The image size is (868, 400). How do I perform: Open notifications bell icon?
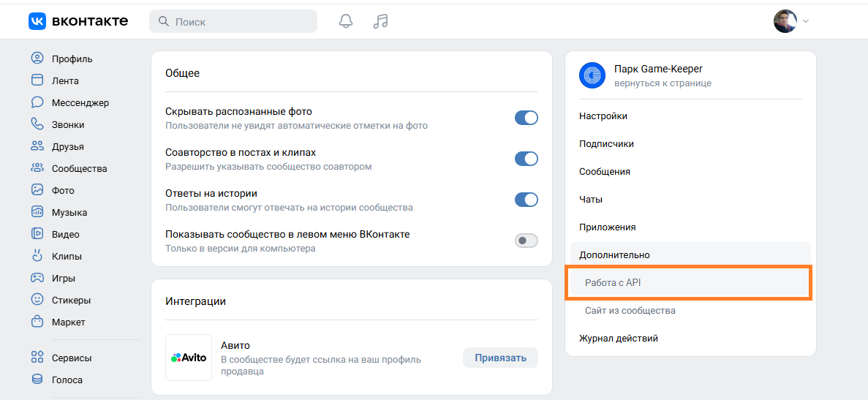pos(346,21)
